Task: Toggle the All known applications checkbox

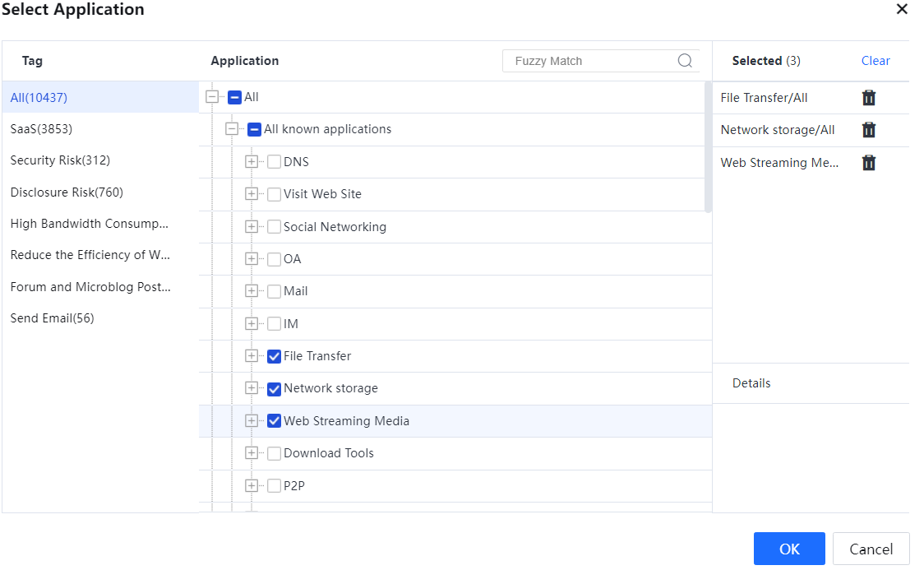Action: (254, 129)
